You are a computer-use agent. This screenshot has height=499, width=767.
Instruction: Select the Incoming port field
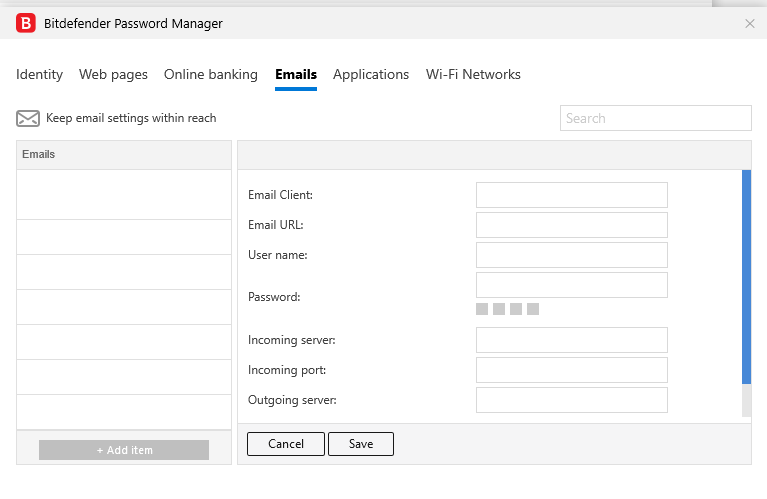tap(571, 370)
